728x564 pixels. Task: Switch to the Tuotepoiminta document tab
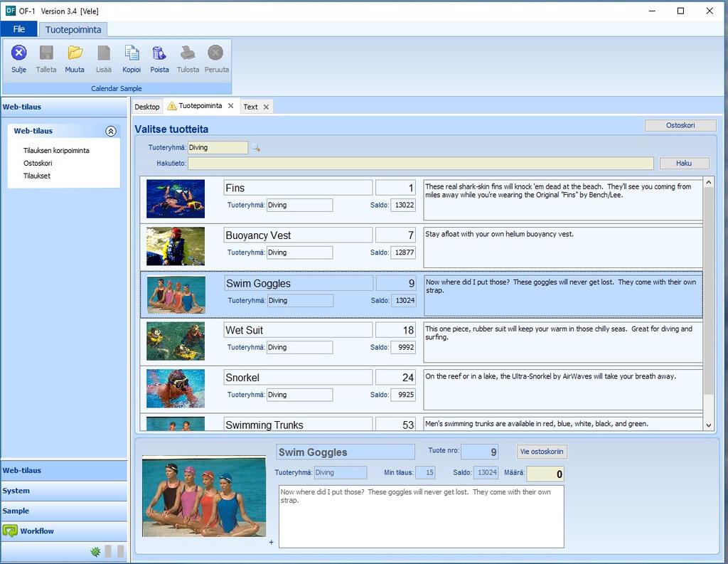pos(200,106)
